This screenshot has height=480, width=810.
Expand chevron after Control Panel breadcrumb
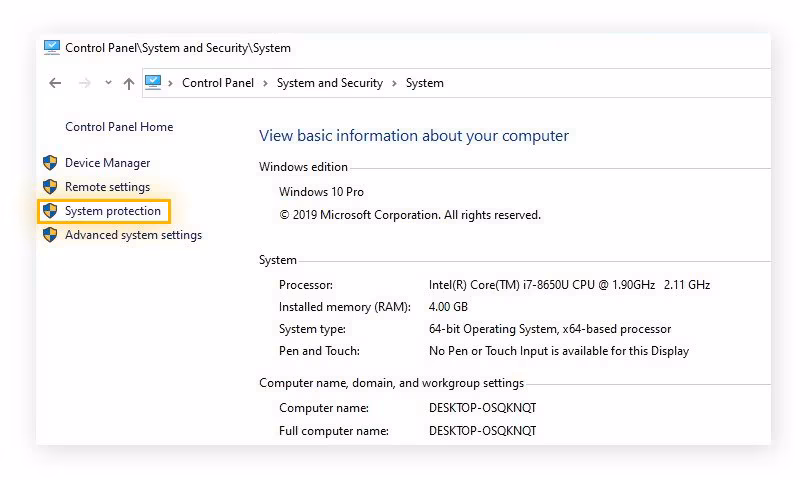[x=265, y=83]
